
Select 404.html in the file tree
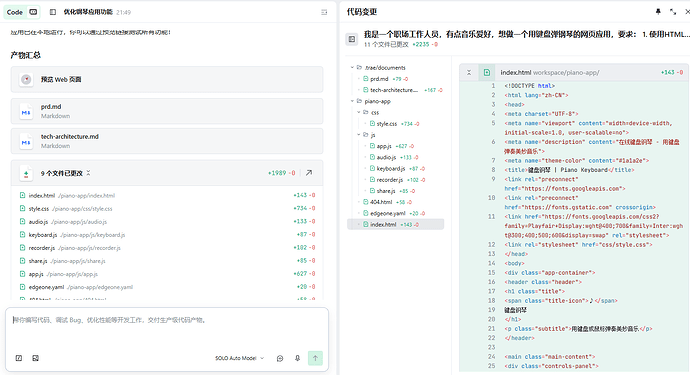tap(396, 202)
